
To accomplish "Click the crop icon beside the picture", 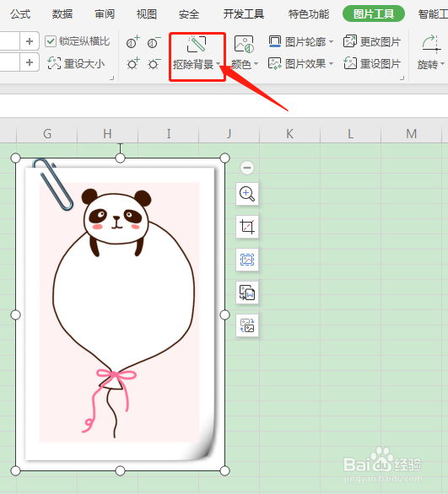I will [247, 227].
